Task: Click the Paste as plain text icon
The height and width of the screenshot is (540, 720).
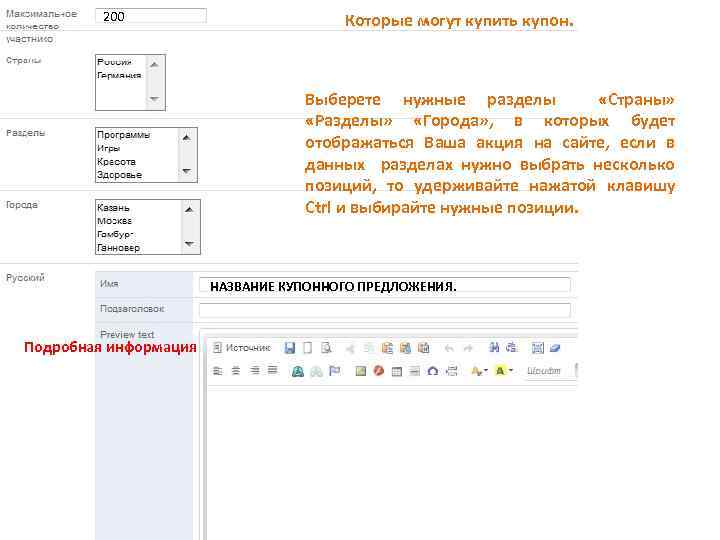Action: pos(405,348)
